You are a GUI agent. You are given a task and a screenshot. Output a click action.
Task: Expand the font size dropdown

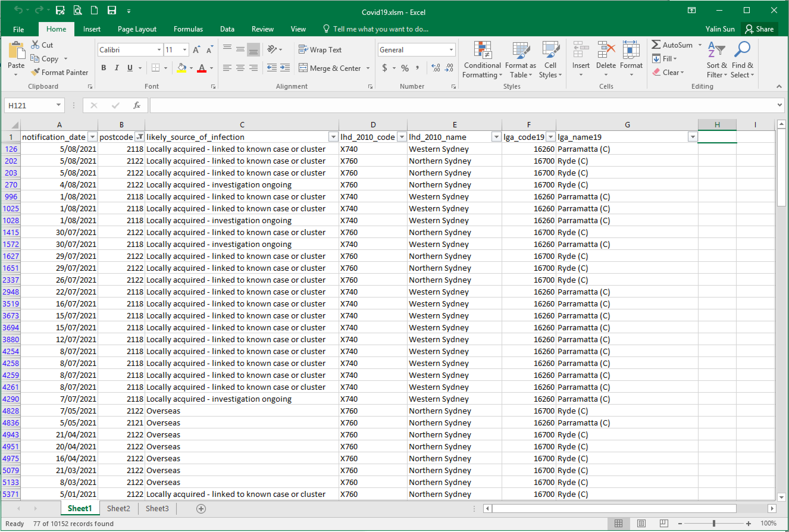(184, 50)
